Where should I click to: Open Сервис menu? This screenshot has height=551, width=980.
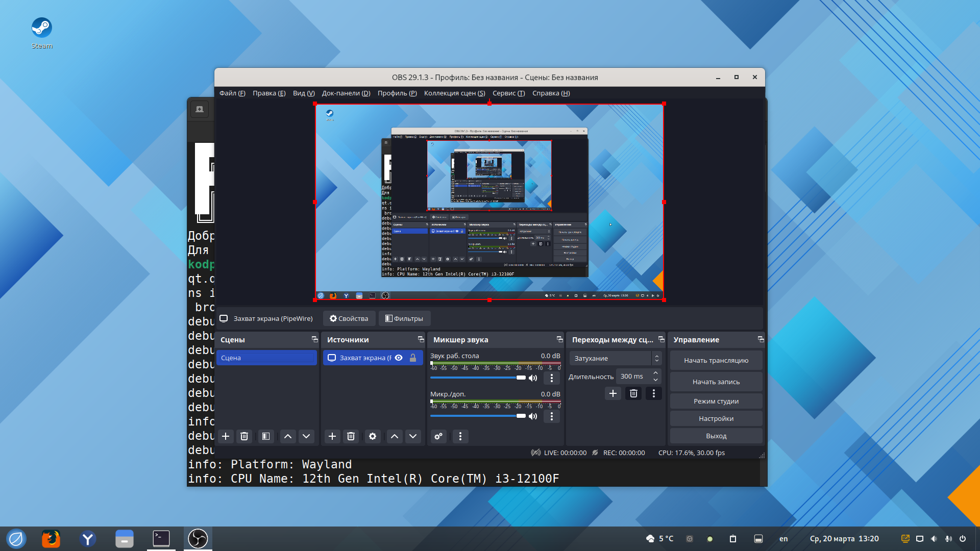(x=508, y=93)
